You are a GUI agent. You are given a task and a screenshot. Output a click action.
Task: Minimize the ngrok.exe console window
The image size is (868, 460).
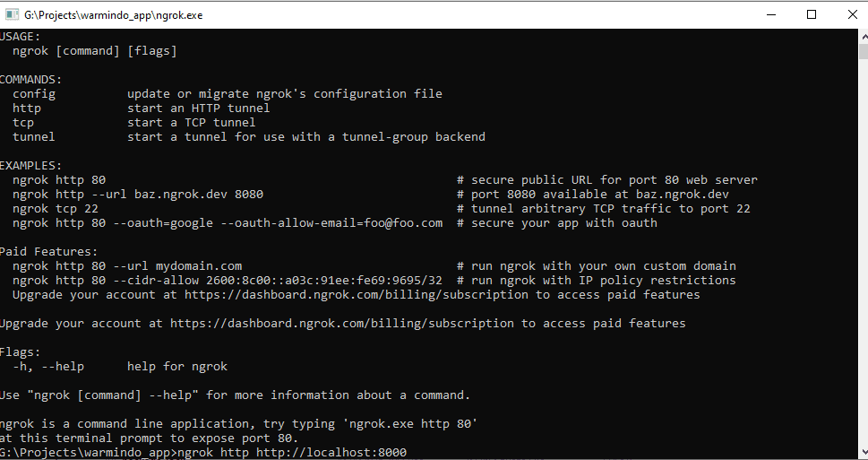coord(771,15)
